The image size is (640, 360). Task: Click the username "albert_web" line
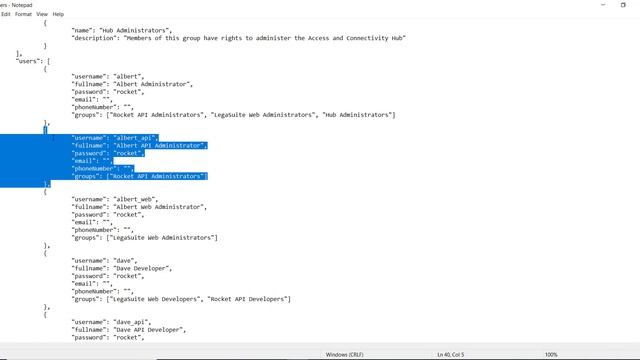pyautogui.click(x=115, y=199)
